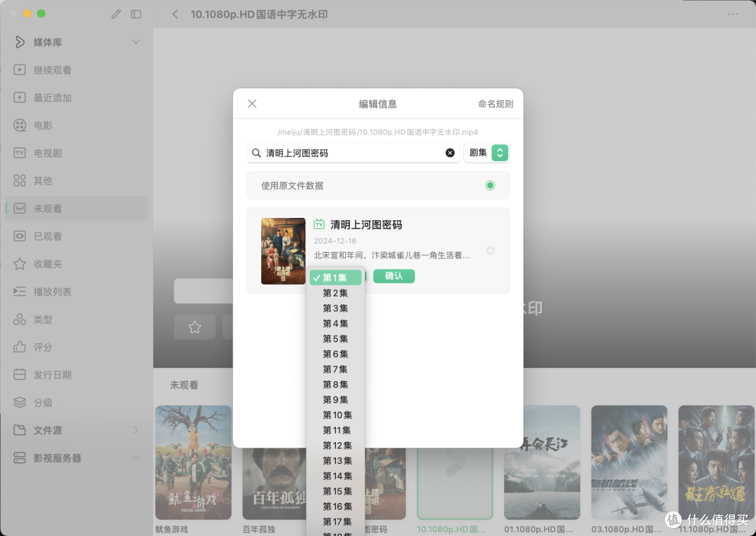This screenshot has height=536, width=756.
Task: Open the three-dots more menu
Action: 733,15
